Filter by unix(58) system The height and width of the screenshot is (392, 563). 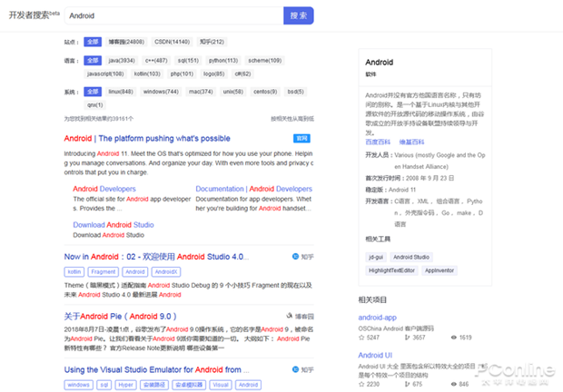233,92
